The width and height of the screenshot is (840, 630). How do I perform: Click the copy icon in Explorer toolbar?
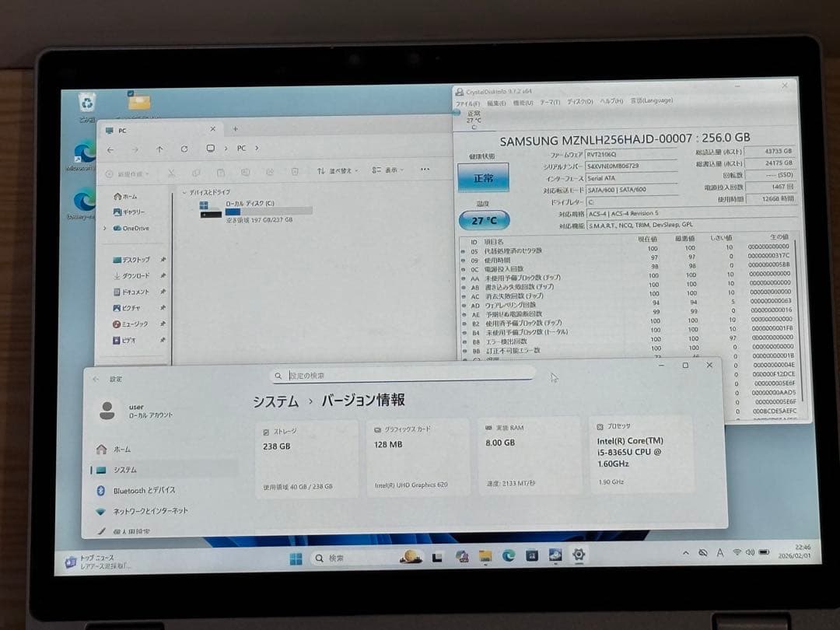pos(195,170)
